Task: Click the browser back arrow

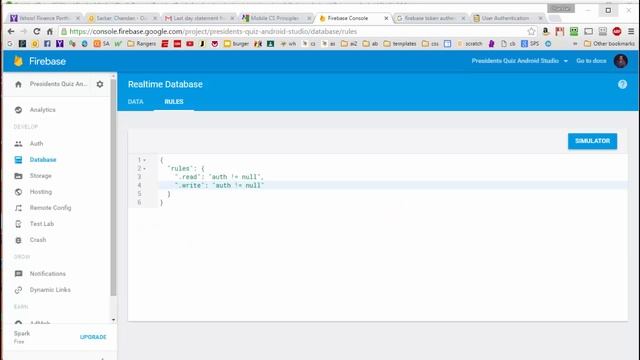Action: click(x=11, y=31)
